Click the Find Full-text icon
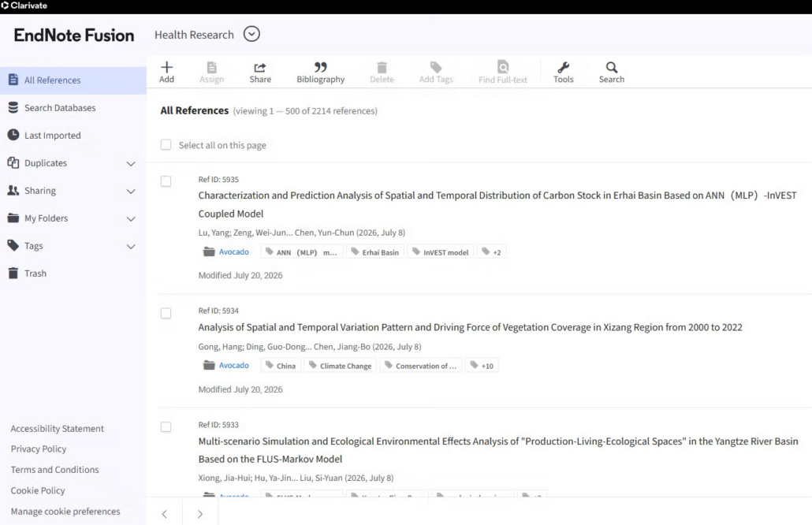The width and height of the screenshot is (812, 525). pyautogui.click(x=503, y=67)
